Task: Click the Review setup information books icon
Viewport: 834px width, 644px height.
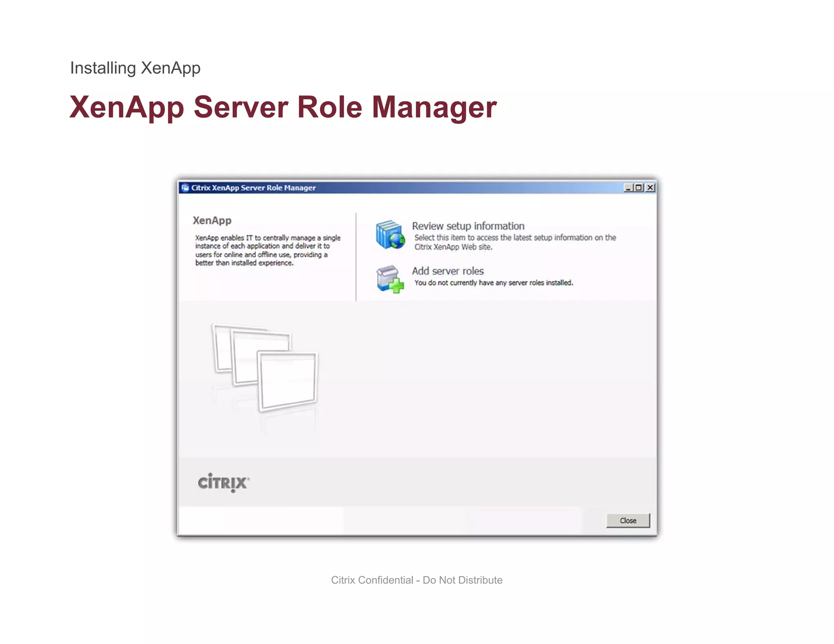Action: (390, 234)
